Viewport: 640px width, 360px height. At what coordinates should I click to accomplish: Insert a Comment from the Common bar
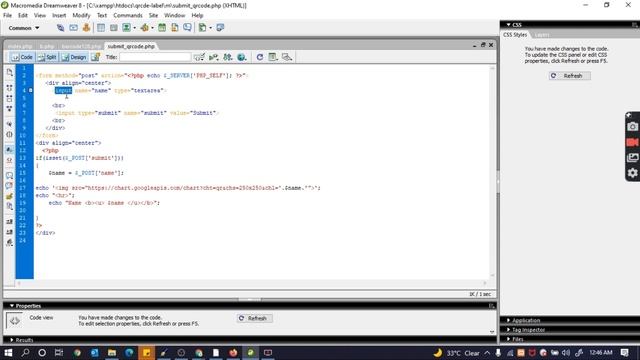(187, 28)
